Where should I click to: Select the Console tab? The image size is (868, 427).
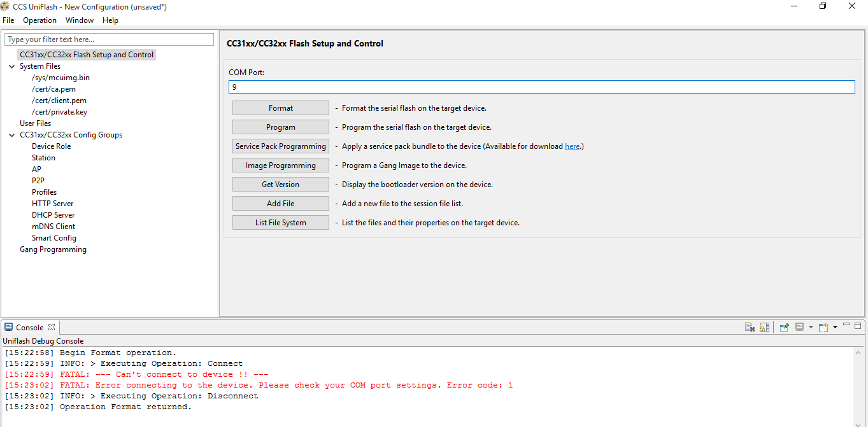29,328
